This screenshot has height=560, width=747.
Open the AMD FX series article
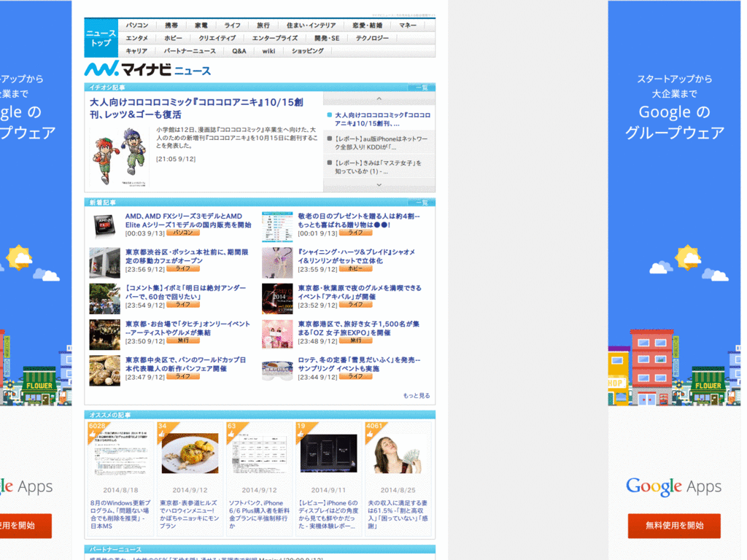pyautogui.click(x=188, y=220)
